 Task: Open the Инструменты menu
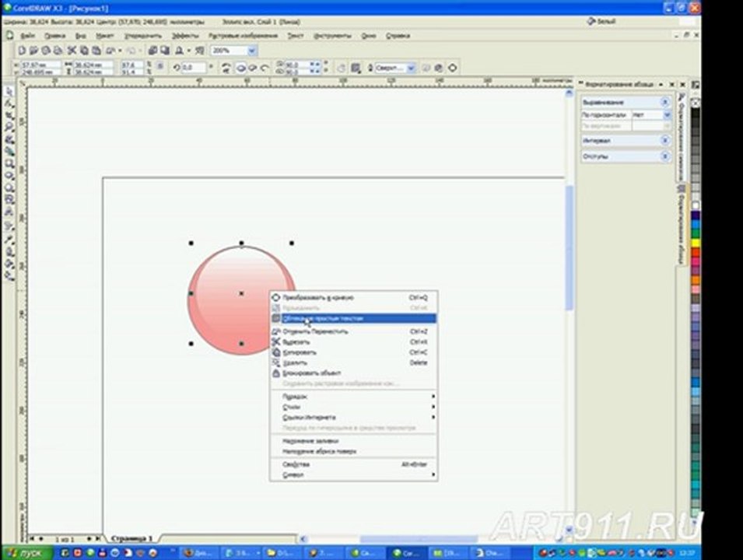333,36
